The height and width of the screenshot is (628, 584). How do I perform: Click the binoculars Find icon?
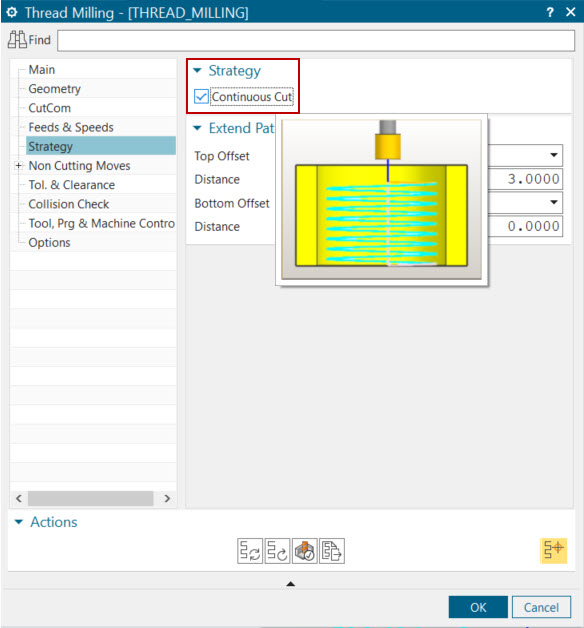tap(17, 40)
